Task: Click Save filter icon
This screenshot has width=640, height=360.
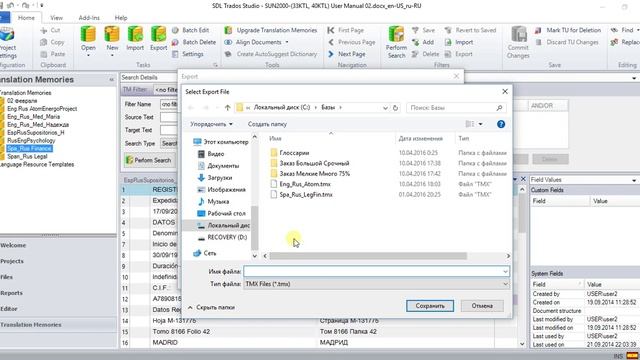Action: click(423, 30)
